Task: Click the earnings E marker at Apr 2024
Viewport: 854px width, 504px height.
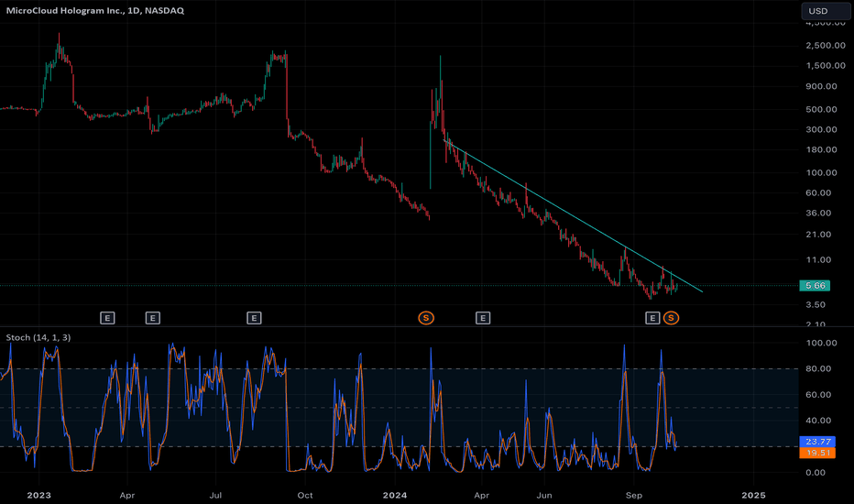Action: (483, 318)
